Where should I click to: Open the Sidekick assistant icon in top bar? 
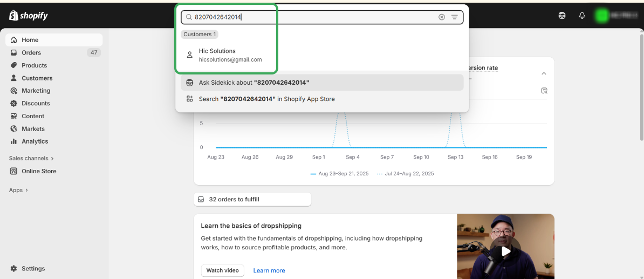[562, 16]
